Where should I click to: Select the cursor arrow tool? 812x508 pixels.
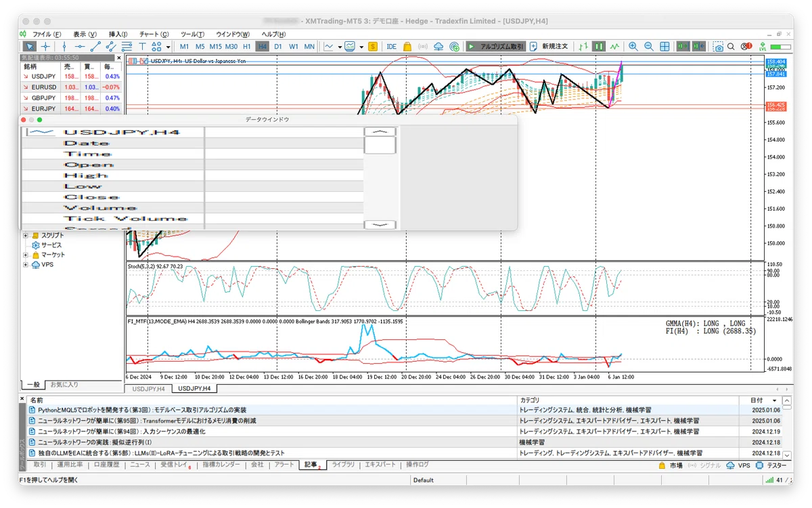point(30,47)
